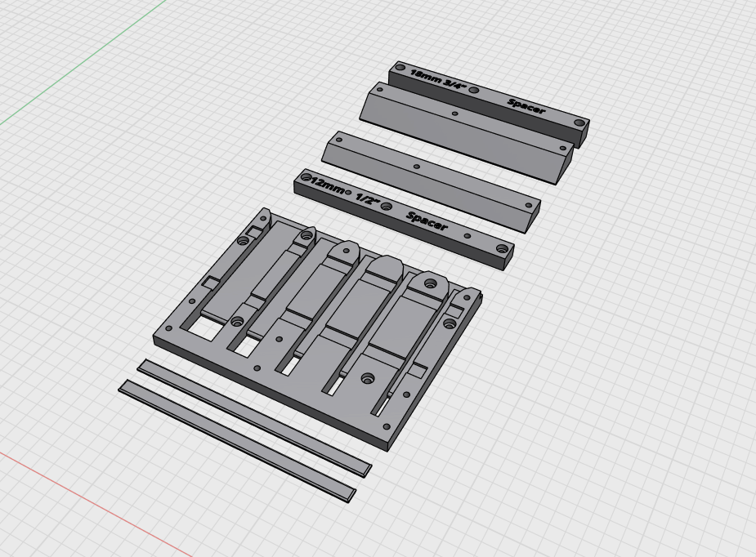Viewport: 756px width, 557px height.
Task: Click the "1/2"" engraved label
Action: (369, 198)
